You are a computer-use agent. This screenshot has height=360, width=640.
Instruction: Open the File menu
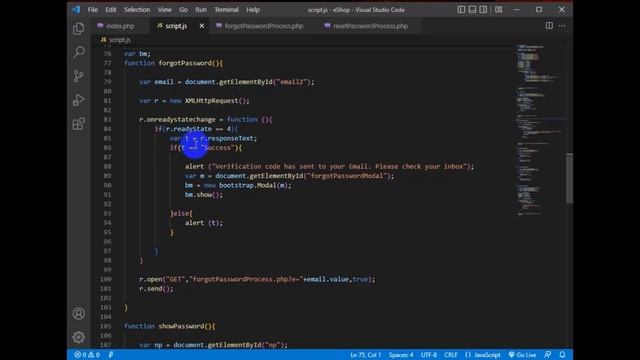[93, 9]
